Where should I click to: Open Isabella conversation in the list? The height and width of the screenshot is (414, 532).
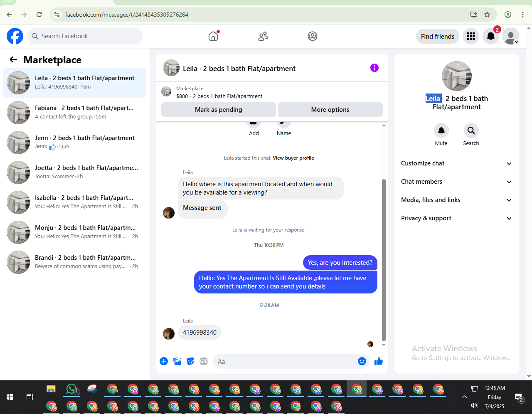pos(75,202)
